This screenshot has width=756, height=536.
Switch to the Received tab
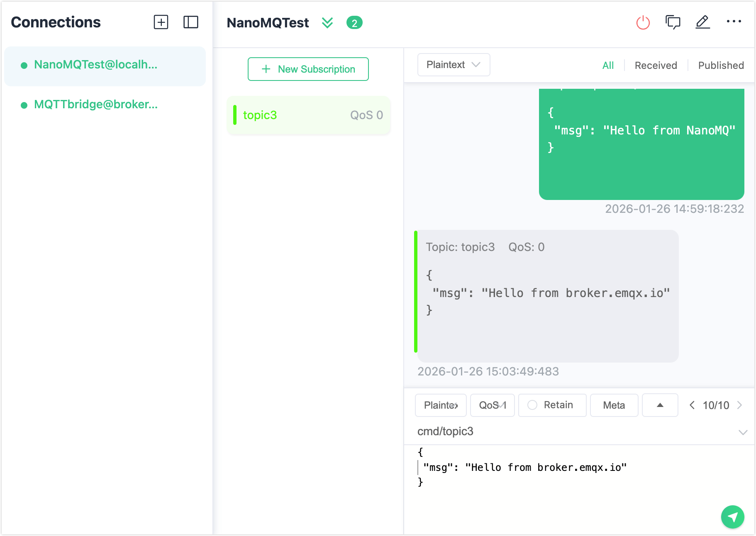(x=656, y=65)
